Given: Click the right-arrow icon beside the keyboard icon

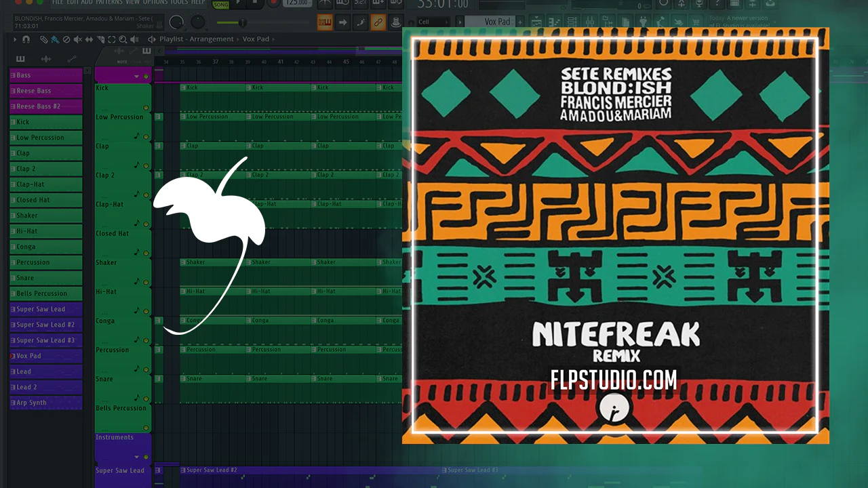Looking at the screenshot, I should (x=343, y=22).
